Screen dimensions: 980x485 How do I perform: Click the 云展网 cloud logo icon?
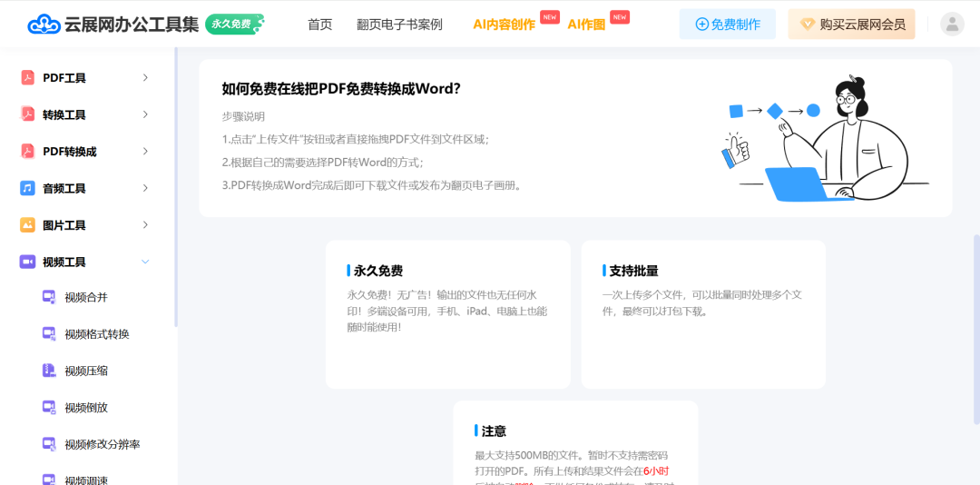tap(43, 25)
